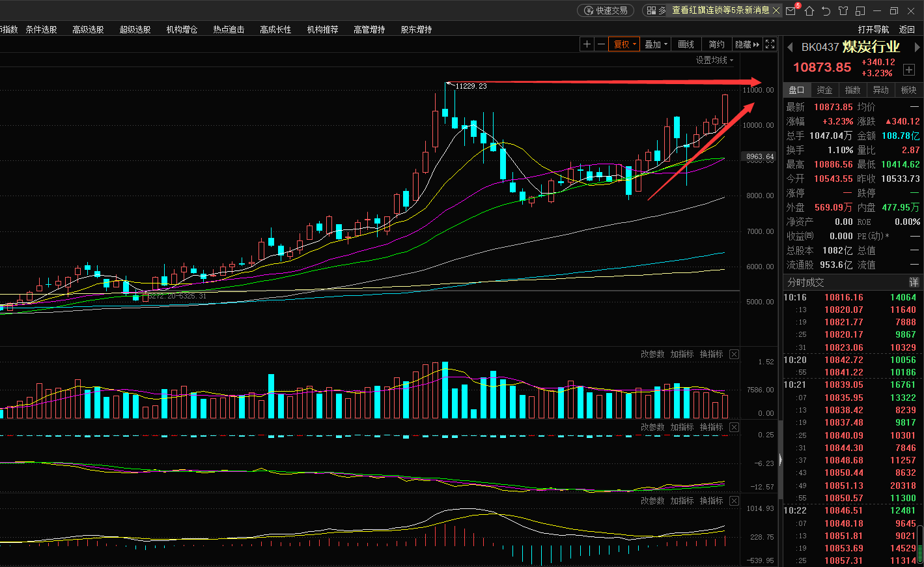
Task: Open 快速交易 quick trade button
Action: coord(606,10)
